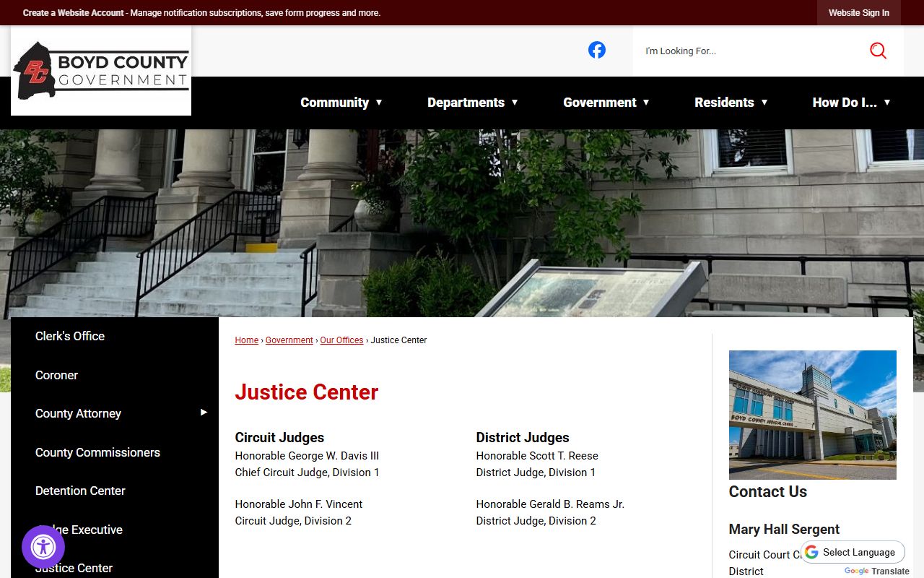Select Coroner in the sidebar
This screenshot has width=924, height=578.
click(56, 375)
